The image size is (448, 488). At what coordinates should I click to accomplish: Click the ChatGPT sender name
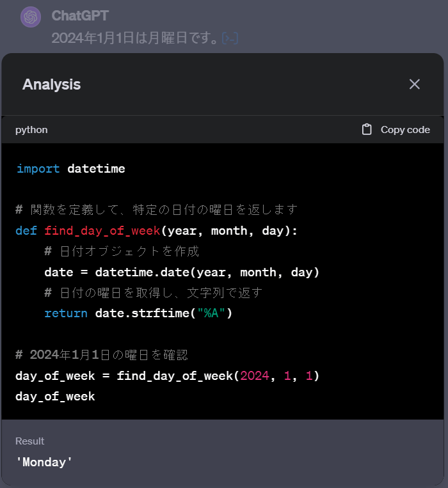(x=80, y=15)
